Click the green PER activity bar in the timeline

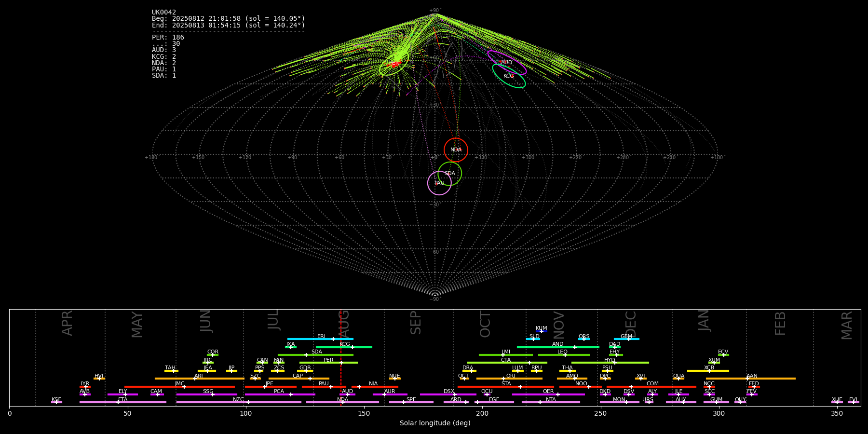tap(328, 363)
